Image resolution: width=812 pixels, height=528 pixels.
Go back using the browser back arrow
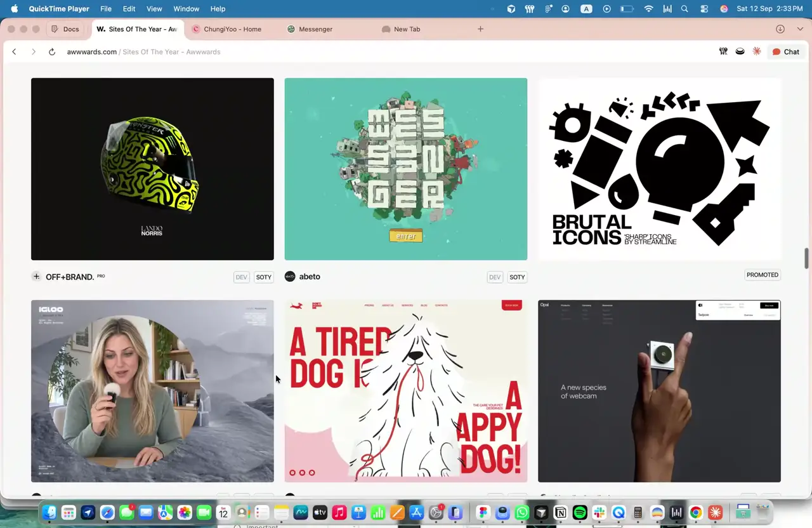click(14, 52)
